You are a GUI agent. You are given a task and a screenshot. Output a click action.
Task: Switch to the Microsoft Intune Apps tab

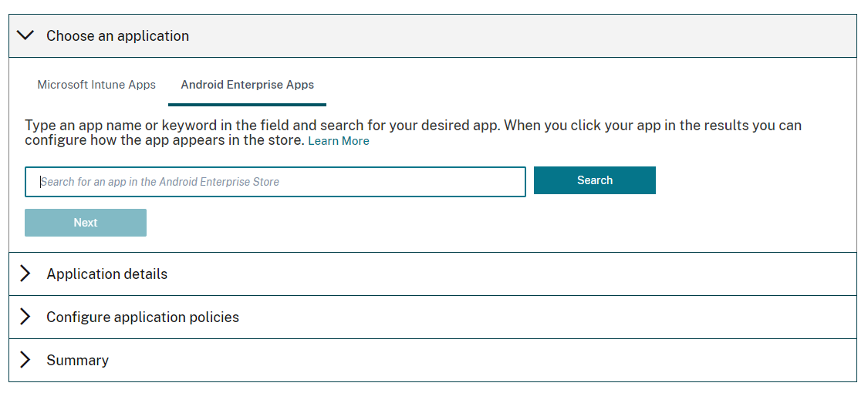(x=96, y=85)
